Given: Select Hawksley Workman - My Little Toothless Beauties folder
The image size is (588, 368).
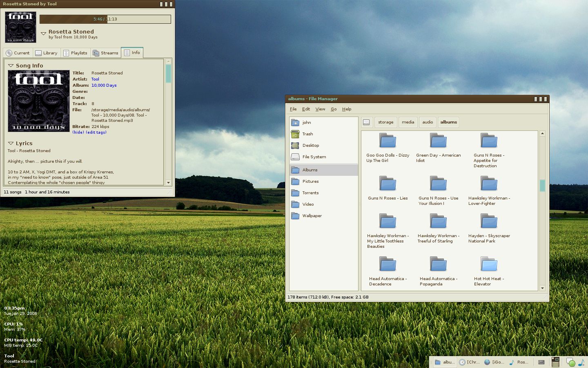Looking at the screenshot, I should [388, 231].
